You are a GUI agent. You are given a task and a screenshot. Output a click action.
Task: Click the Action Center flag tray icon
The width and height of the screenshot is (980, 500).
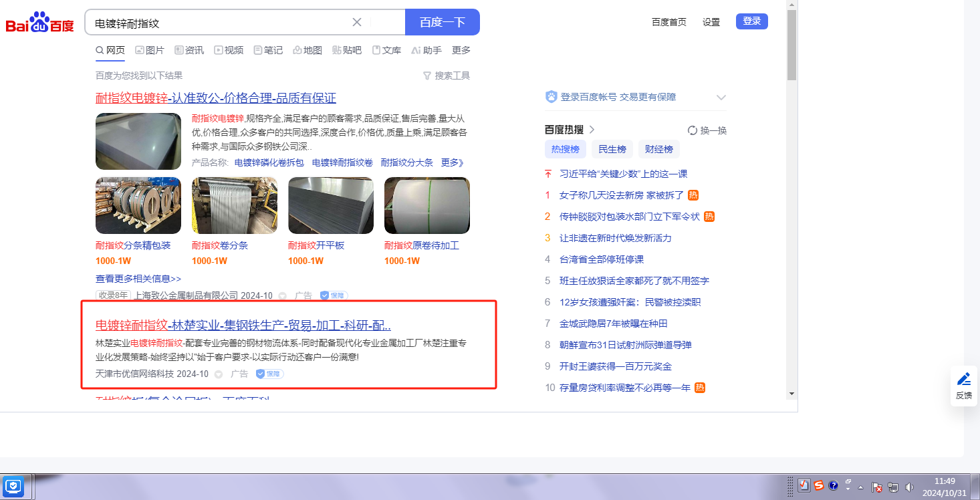[x=878, y=487]
